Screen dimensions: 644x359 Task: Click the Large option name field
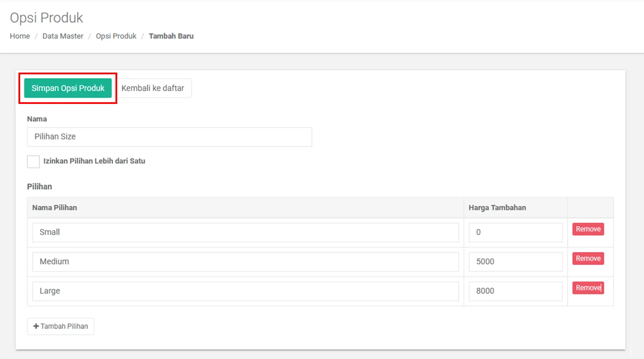(246, 291)
